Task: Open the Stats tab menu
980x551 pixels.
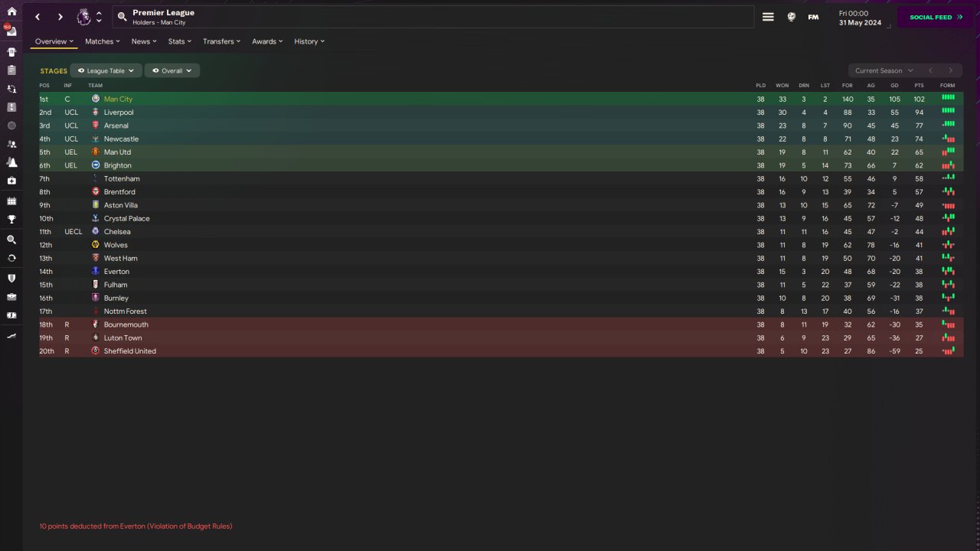Action: pyautogui.click(x=180, y=41)
